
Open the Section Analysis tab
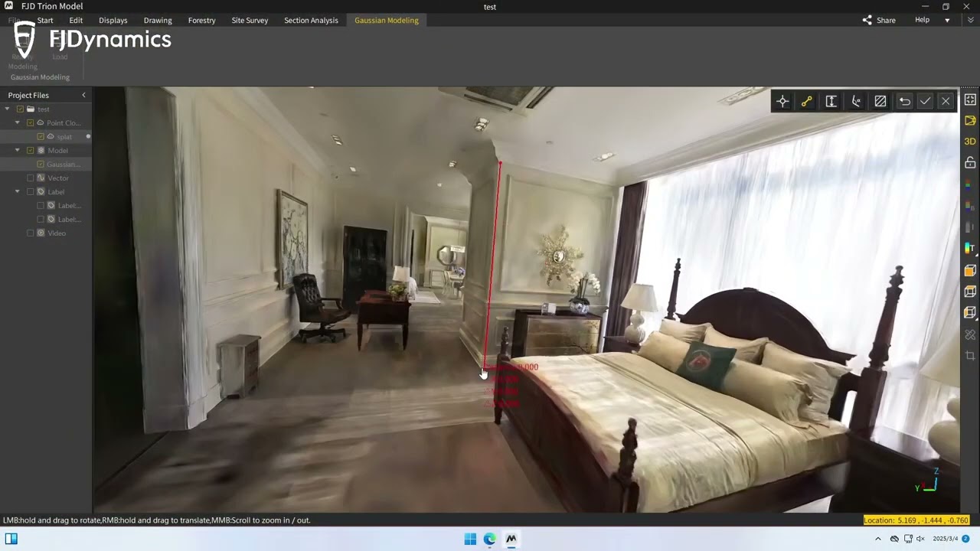coord(311,21)
